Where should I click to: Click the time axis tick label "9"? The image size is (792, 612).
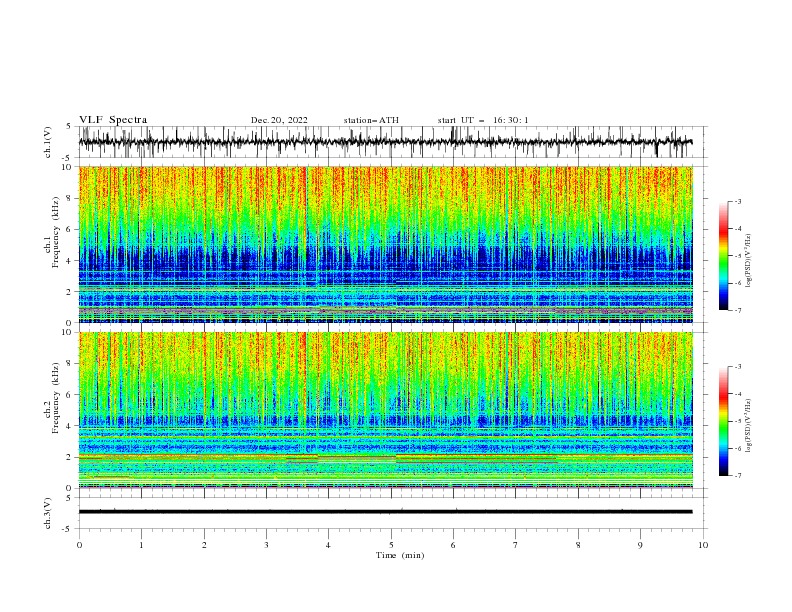click(x=640, y=545)
